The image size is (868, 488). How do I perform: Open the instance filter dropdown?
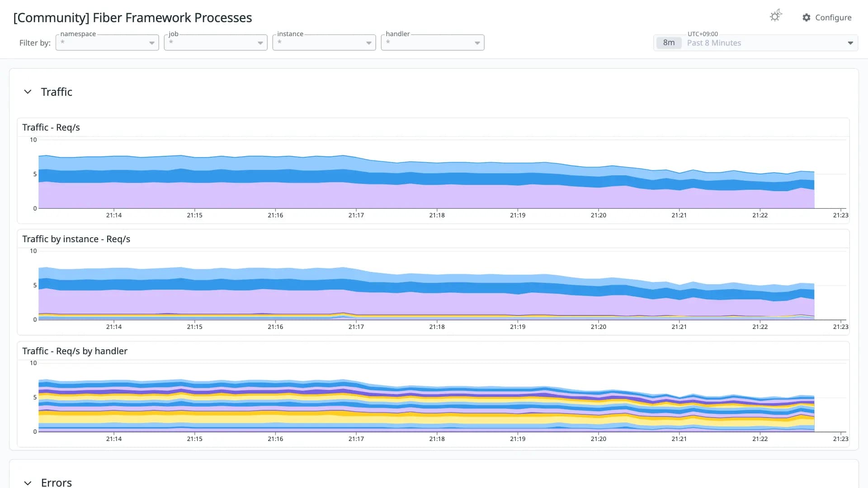(x=324, y=42)
